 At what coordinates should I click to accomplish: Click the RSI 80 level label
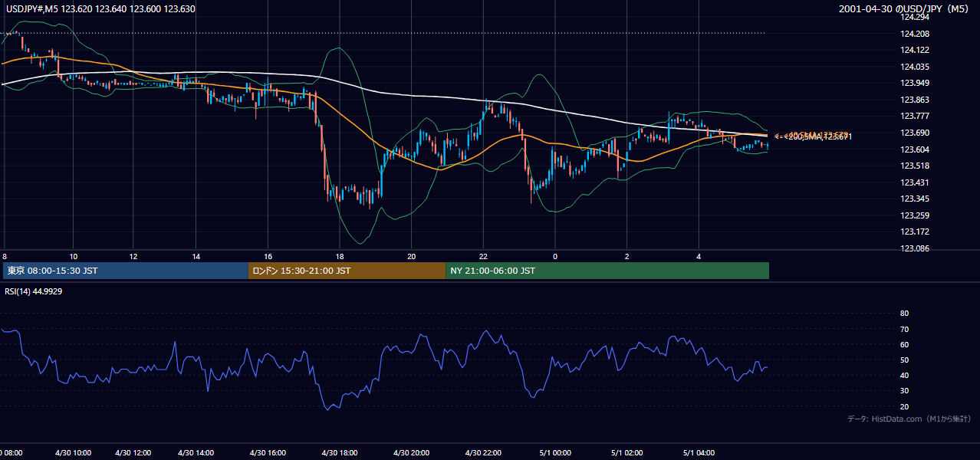[904, 314]
